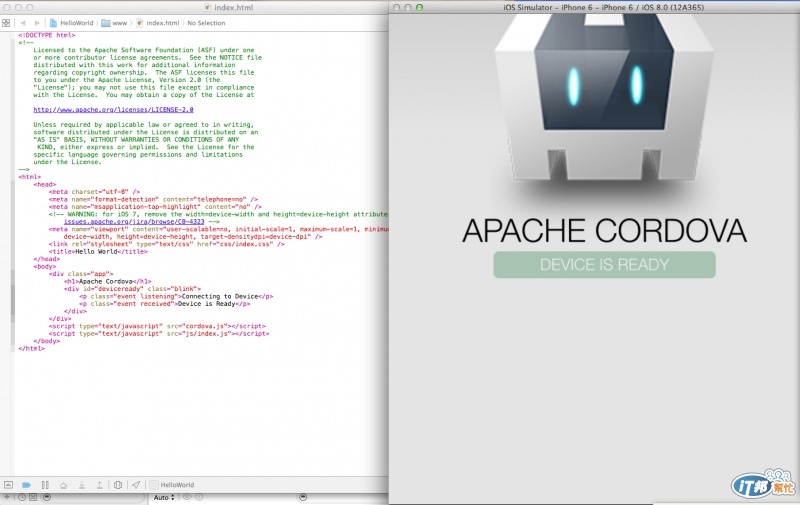Click index.html file icon in title bar
The height and width of the screenshot is (505, 800).
coord(207,8)
